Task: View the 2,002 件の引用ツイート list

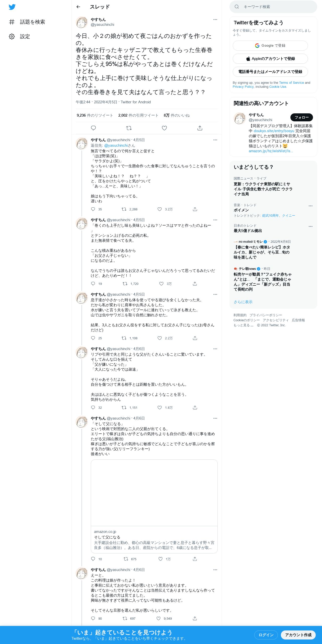Action: pyautogui.click(x=138, y=115)
